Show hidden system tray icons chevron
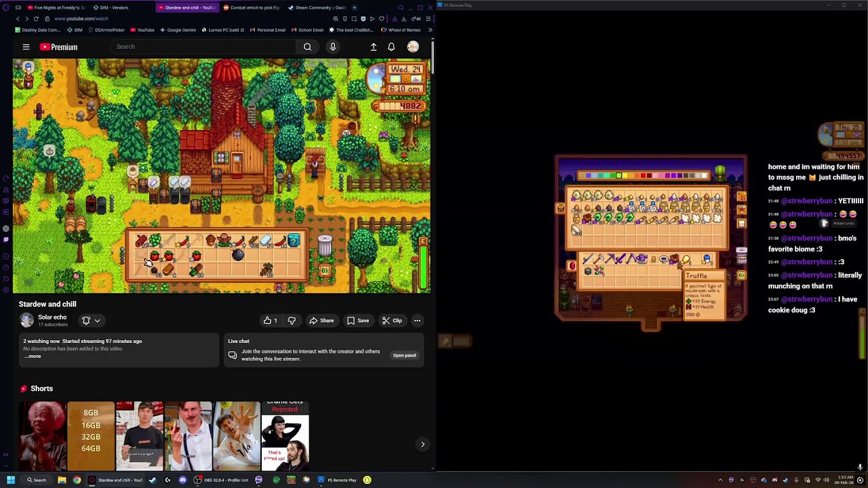This screenshot has width=868, height=488. click(x=720, y=480)
